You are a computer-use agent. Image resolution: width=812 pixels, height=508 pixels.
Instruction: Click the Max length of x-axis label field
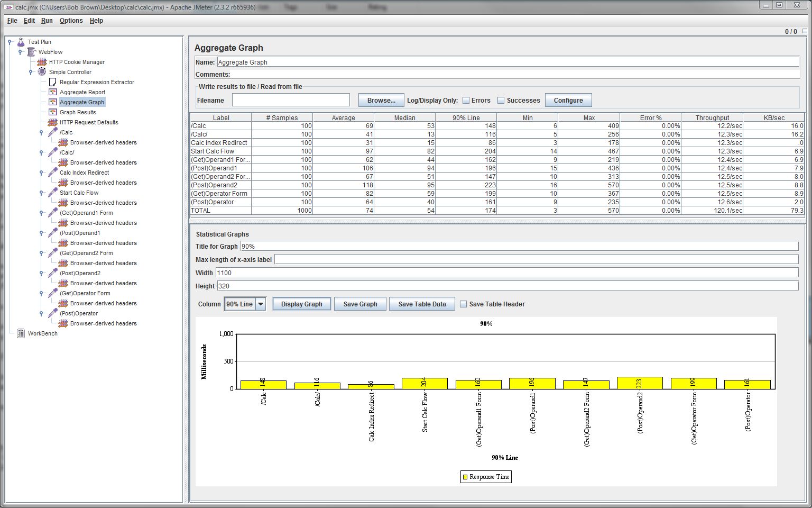[x=536, y=259]
